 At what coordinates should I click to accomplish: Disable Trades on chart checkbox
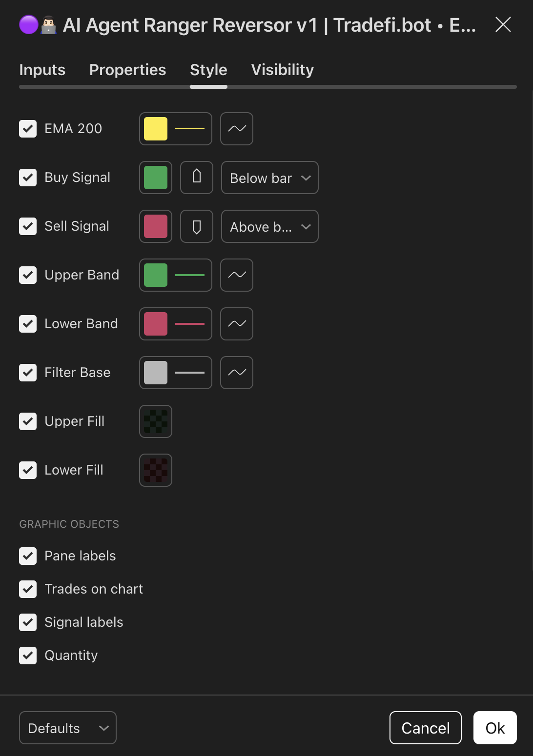tap(28, 589)
